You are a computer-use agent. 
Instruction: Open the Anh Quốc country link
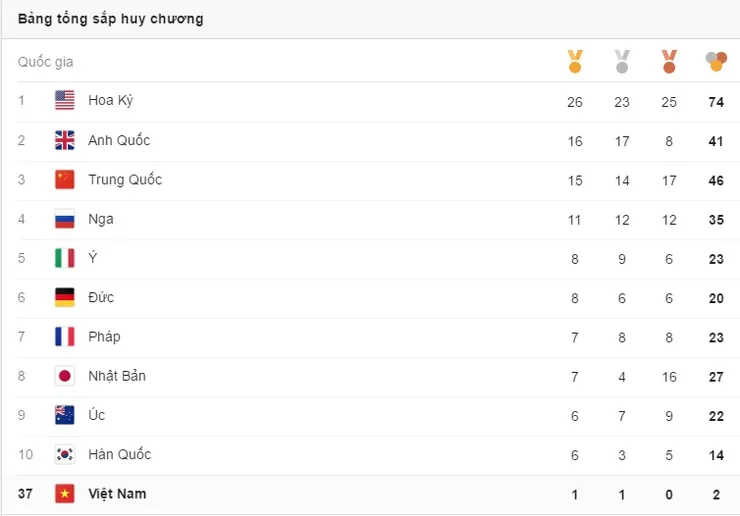pos(119,140)
